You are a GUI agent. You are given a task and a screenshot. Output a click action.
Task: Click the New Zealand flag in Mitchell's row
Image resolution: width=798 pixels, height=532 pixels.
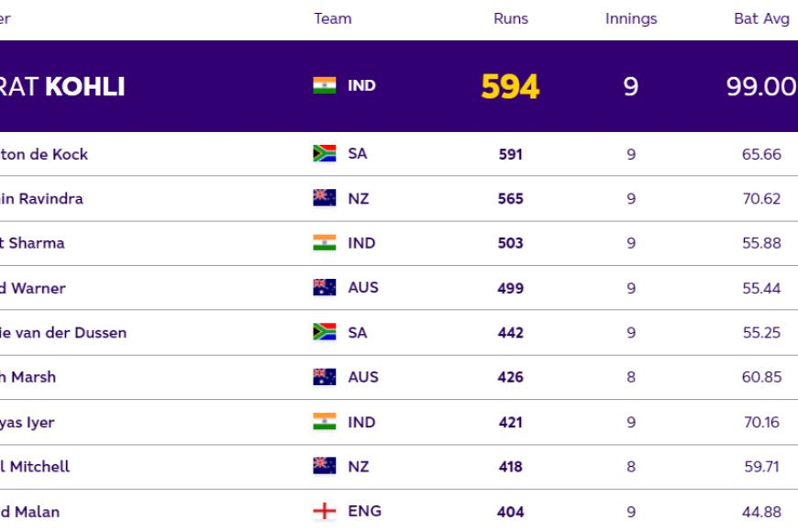pos(324,466)
